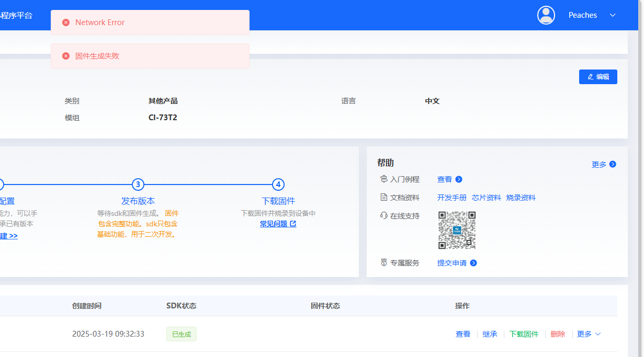Image resolution: width=644 pixels, height=357 pixels.
Task: Click the 已生成 status tag
Action: (181, 333)
